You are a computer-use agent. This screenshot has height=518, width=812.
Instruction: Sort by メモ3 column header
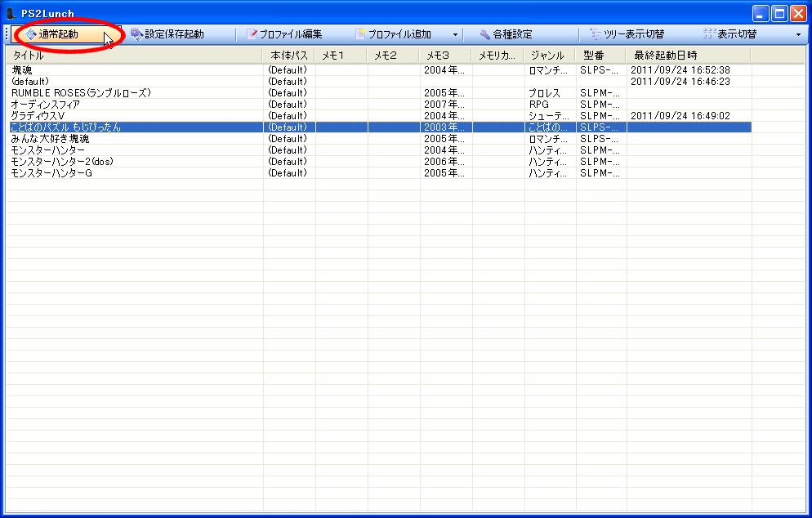point(446,56)
